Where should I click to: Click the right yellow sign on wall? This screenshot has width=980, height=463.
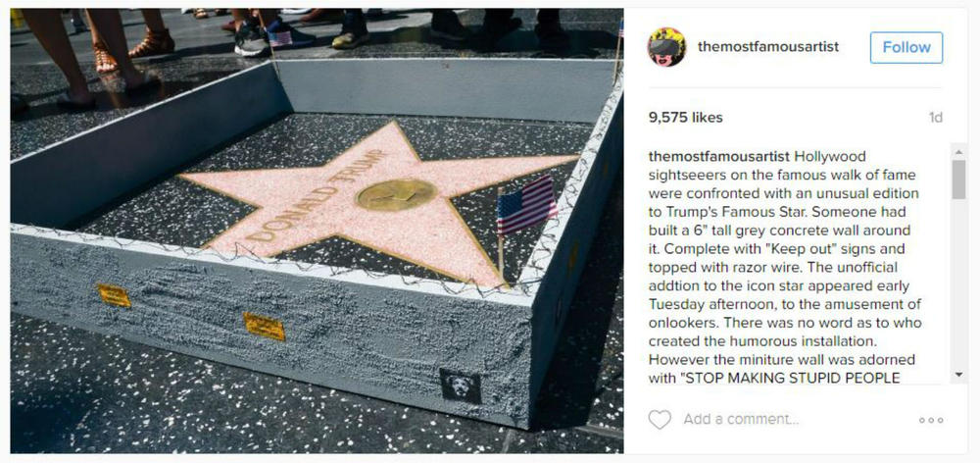tap(265, 327)
